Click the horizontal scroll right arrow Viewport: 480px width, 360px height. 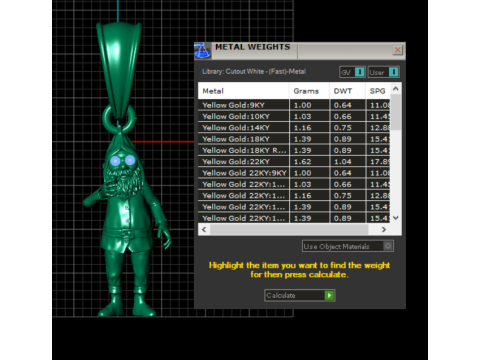pos(384,229)
